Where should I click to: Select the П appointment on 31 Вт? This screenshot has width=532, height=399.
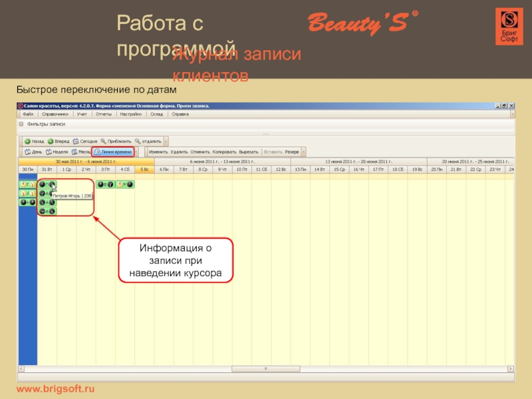point(47,184)
